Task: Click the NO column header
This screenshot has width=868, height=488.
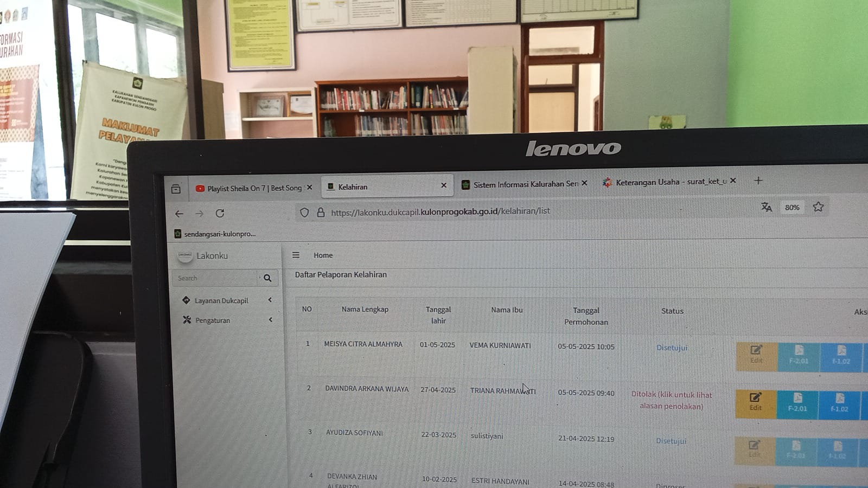Action: 307,309
